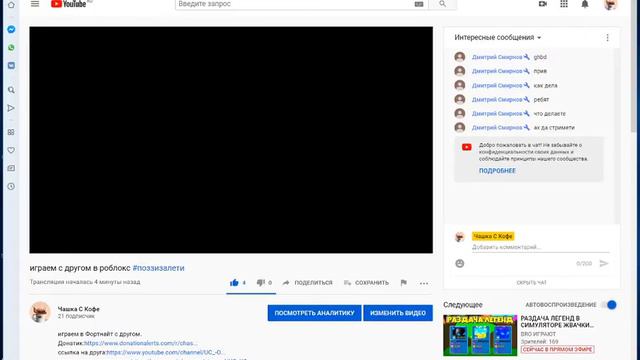The height and width of the screenshot is (360, 640).
Task: Click author of 'как дела' message
Action: point(497,85)
